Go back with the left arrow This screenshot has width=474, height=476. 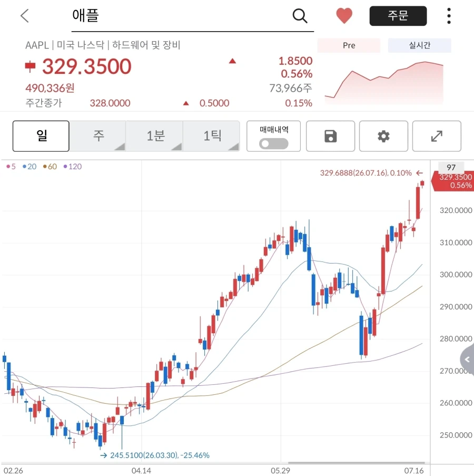tap(25, 15)
